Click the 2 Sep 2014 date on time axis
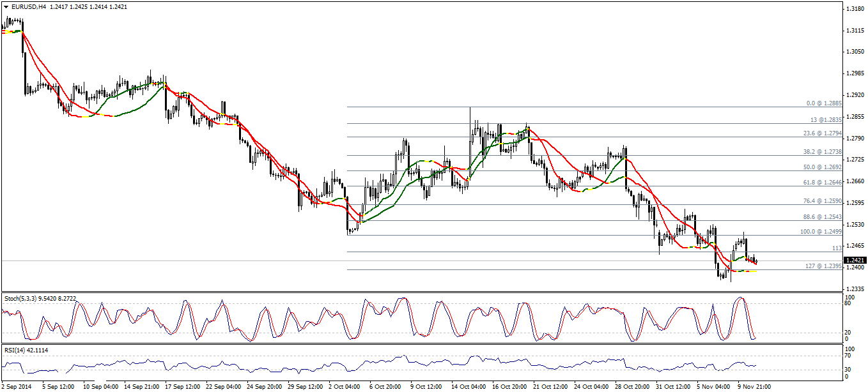The image size is (868, 392). point(17,386)
